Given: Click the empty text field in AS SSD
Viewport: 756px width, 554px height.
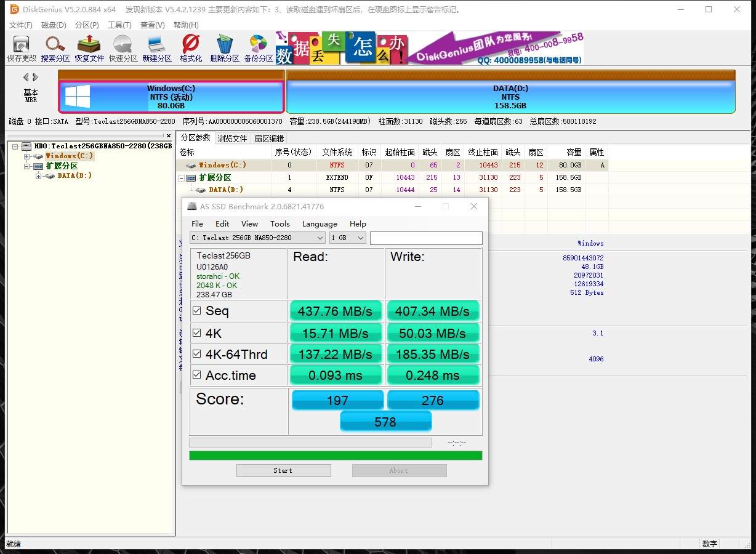Looking at the screenshot, I should (426, 238).
